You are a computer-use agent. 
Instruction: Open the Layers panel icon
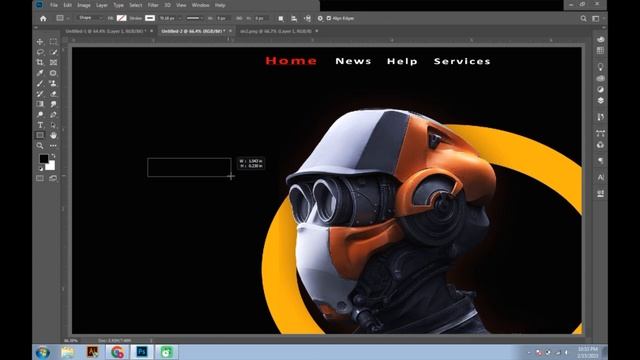coord(600,100)
